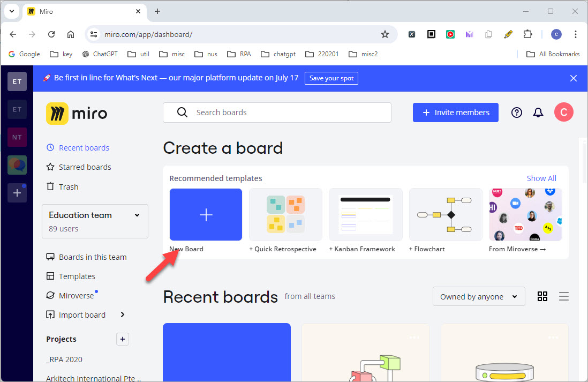Viewport: 588px width, 382px height.
Task: Click the yellow highlighter extension icon
Action: click(508, 34)
